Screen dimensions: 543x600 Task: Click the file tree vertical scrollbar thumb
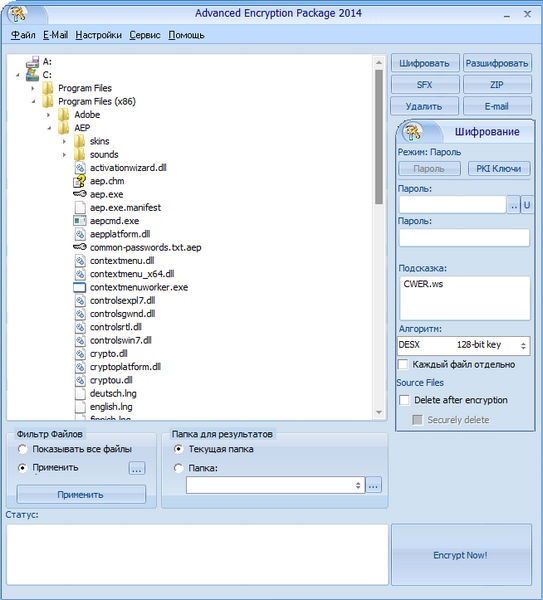coord(379,137)
